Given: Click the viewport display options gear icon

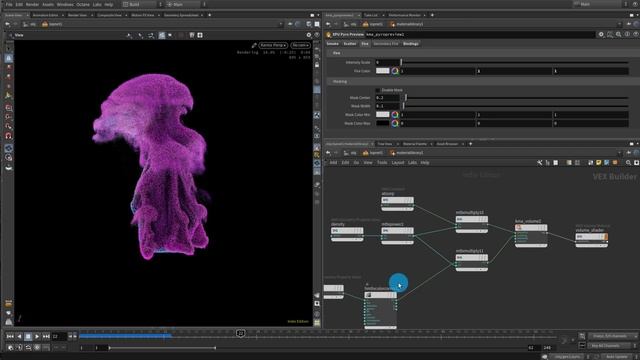Looking at the screenshot, I should [309, 35].
